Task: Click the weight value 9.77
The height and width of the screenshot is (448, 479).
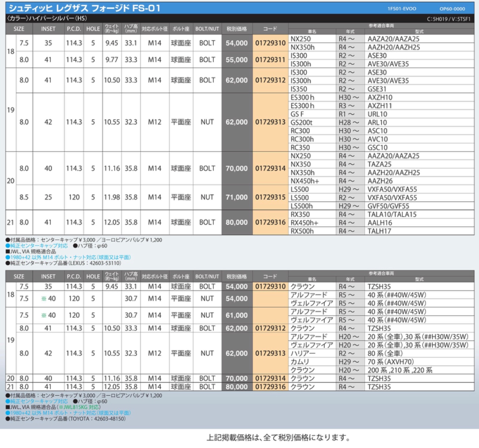Action: 112,60
